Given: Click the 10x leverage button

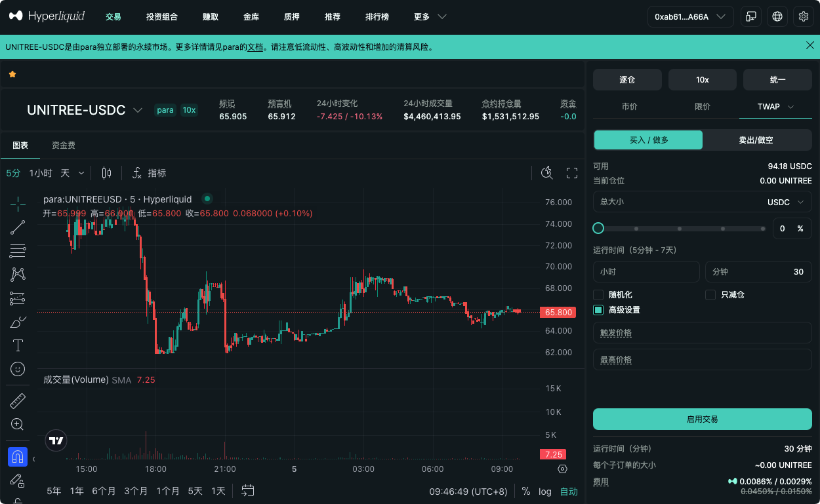Looking at the screenshot, I should click(x=703, y=79).
